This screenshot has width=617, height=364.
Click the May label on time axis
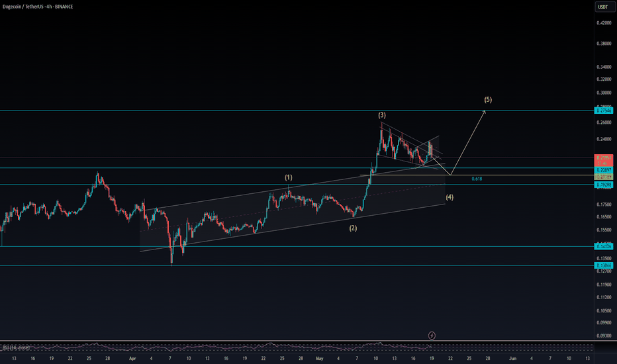[x=319, y=359]
